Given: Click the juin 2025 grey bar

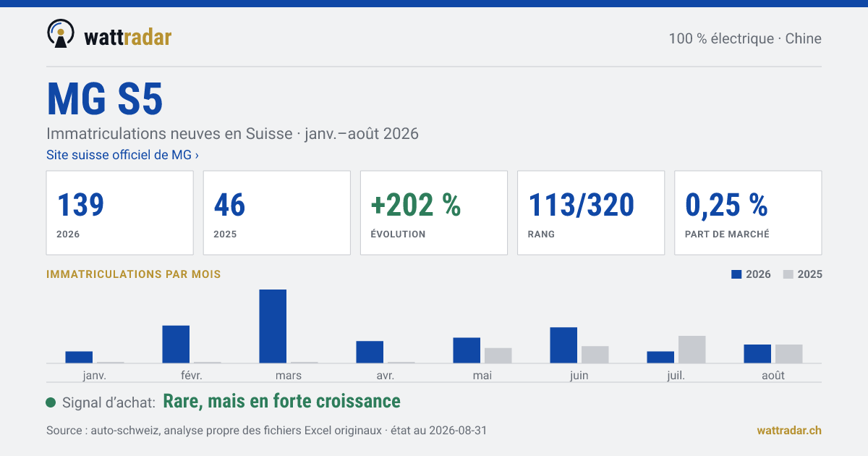Looking at the screenshot, I should pos(595,355).
